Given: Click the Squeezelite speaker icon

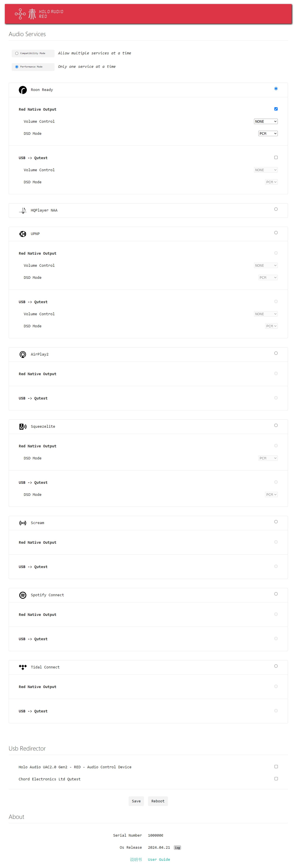Looking at the screenshot, I should coord(23,427).
